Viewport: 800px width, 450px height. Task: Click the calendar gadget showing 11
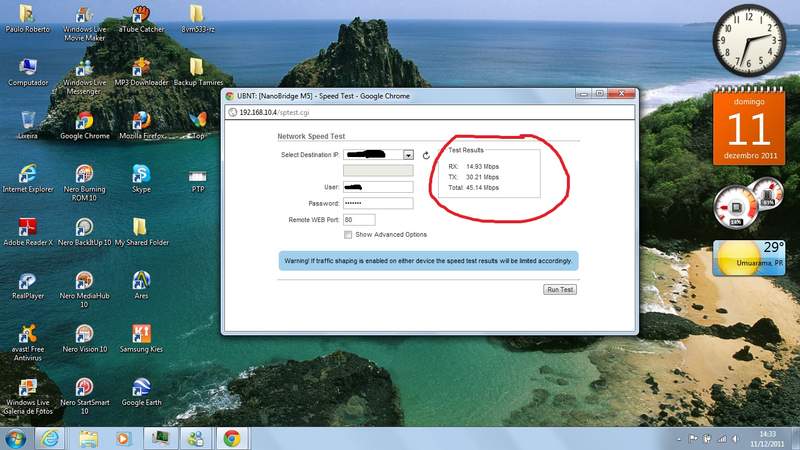click(x=748, y=126)
